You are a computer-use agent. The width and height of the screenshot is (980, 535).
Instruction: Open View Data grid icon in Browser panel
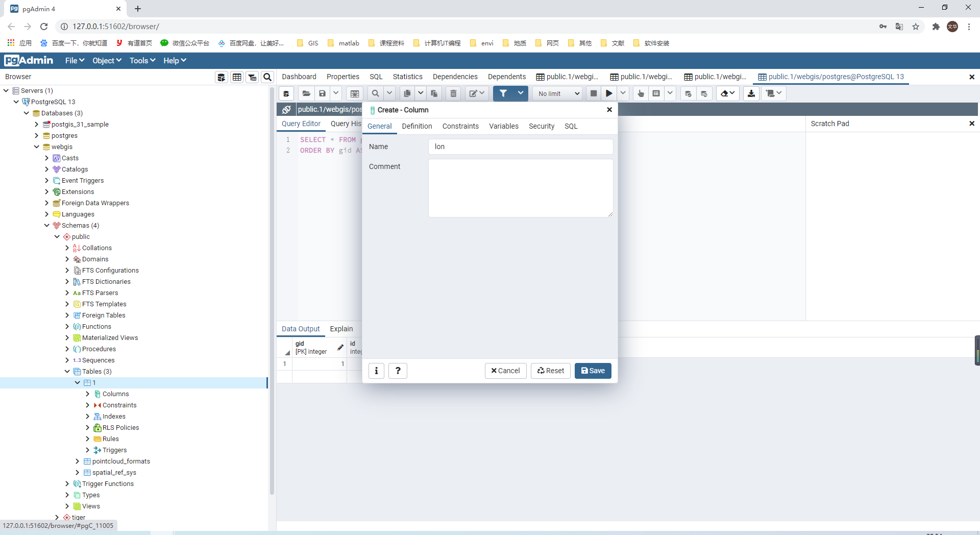tap(237, 77)
